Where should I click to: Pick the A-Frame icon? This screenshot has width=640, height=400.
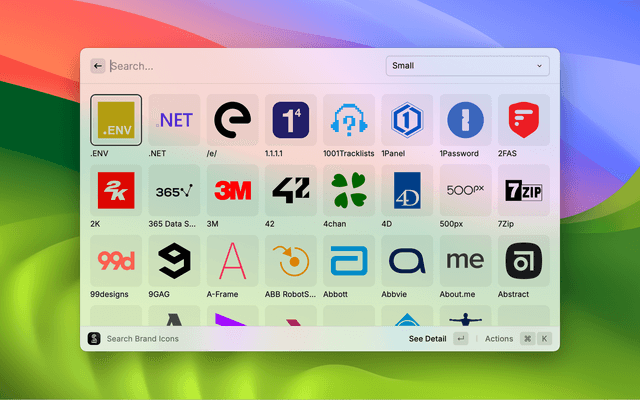tap(233, 260)
